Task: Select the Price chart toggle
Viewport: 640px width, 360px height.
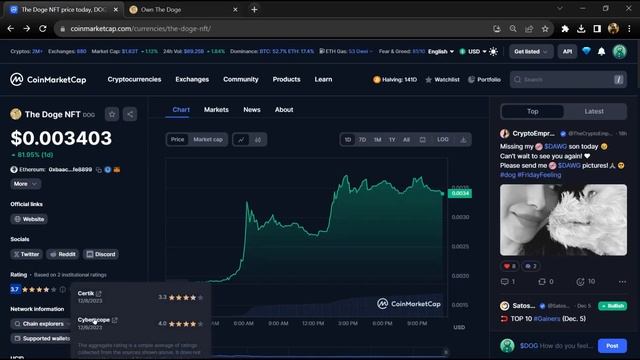Action: pyautogui.click(x=177, y=140)
